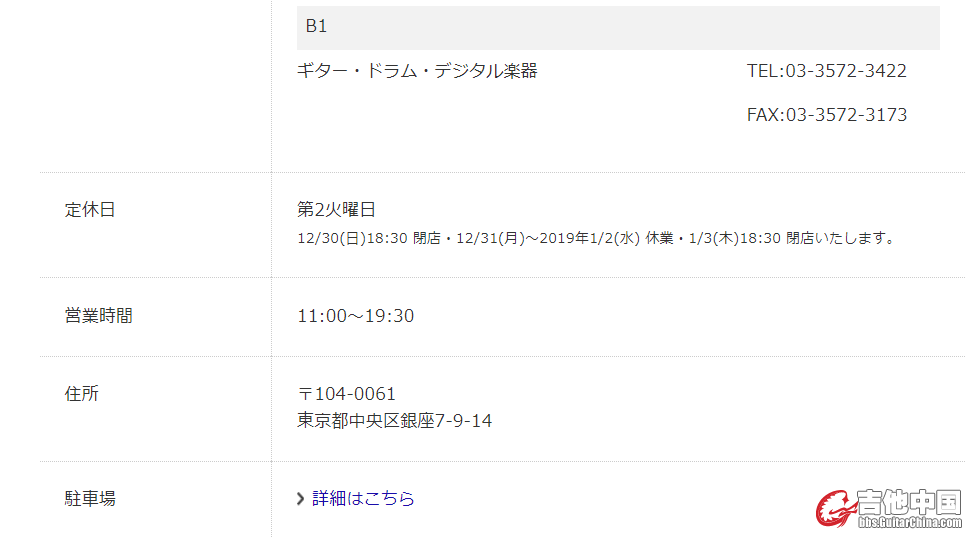This screenshot has width=969, height=538.
Task: Select the B1 floor header bar
Action: pyautogui.click(x=618, y=27)
